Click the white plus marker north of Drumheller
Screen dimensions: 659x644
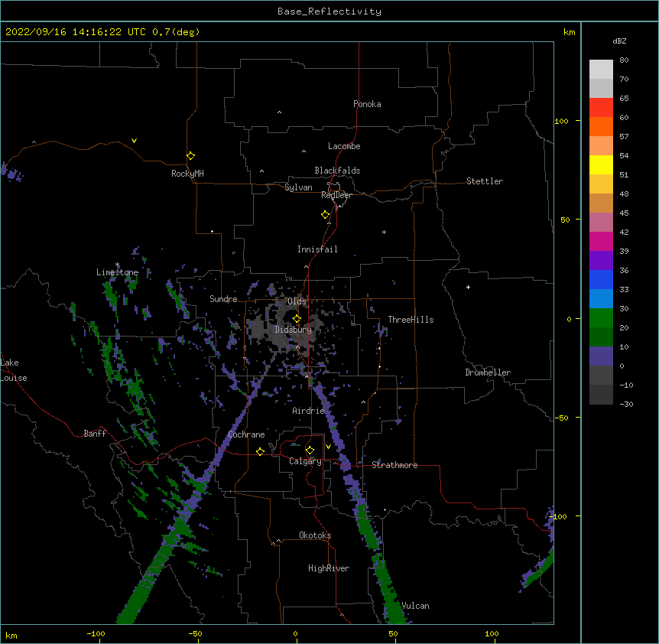pos(468,287)
